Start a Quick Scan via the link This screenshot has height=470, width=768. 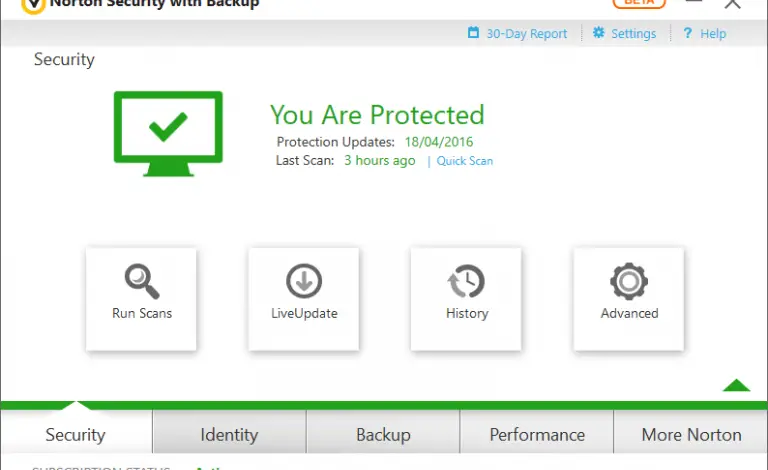(x=464, y=161)
